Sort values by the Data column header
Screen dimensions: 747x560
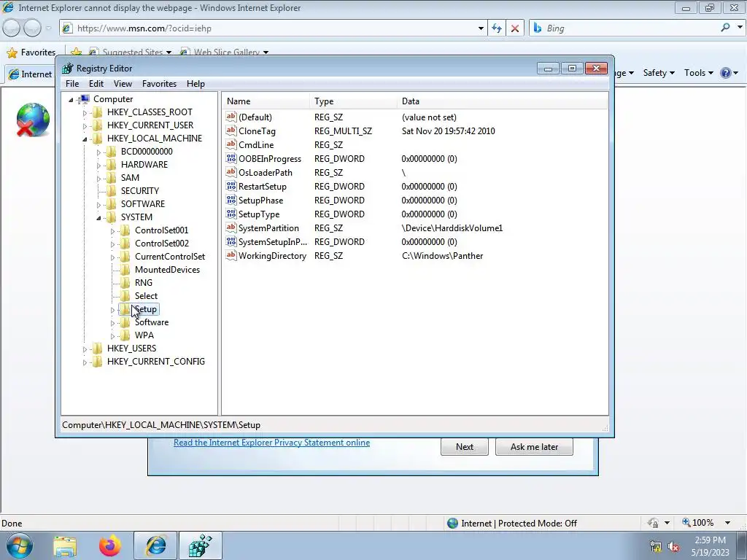point(502,101)
